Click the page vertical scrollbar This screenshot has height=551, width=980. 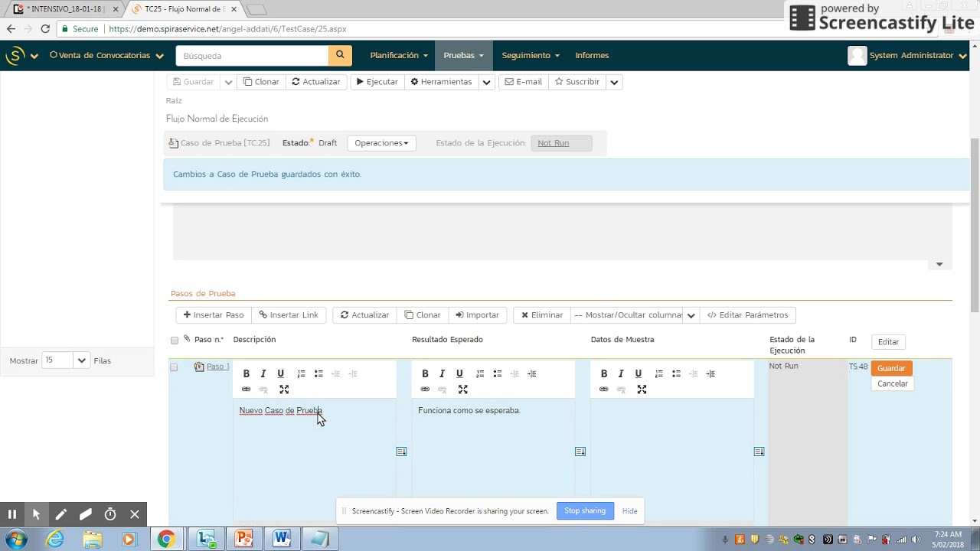975,225
